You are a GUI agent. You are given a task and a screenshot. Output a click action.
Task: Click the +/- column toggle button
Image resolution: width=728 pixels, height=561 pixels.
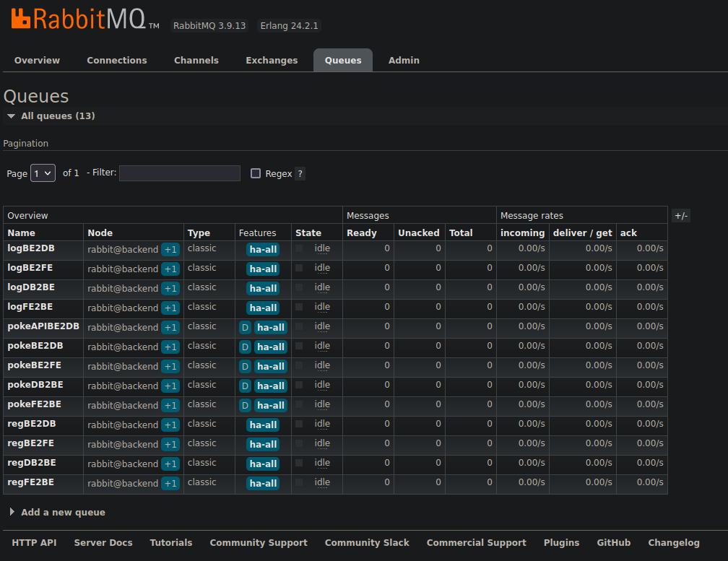(681, 216)
